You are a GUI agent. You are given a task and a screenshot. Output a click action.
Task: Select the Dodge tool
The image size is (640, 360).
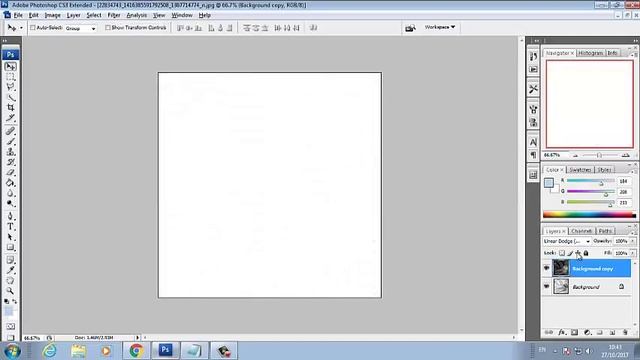(x=11, y=203)
